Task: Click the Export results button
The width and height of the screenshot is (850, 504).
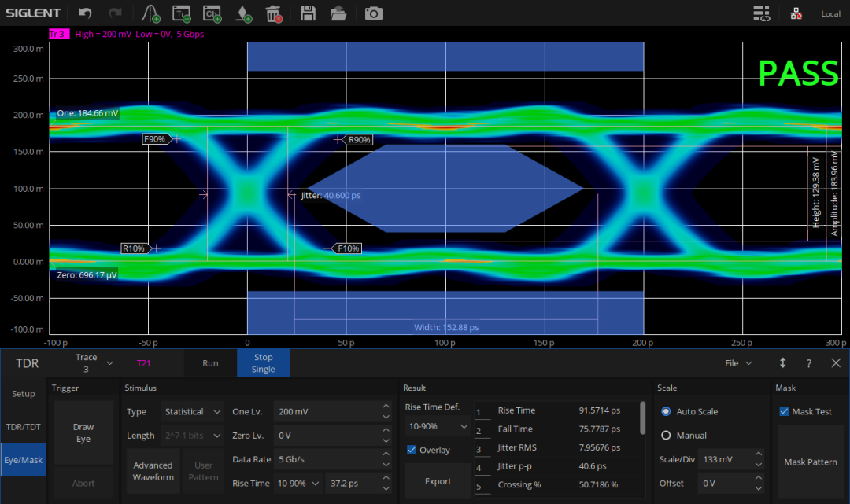Action: pyautogui.click(x=438, y=481)
